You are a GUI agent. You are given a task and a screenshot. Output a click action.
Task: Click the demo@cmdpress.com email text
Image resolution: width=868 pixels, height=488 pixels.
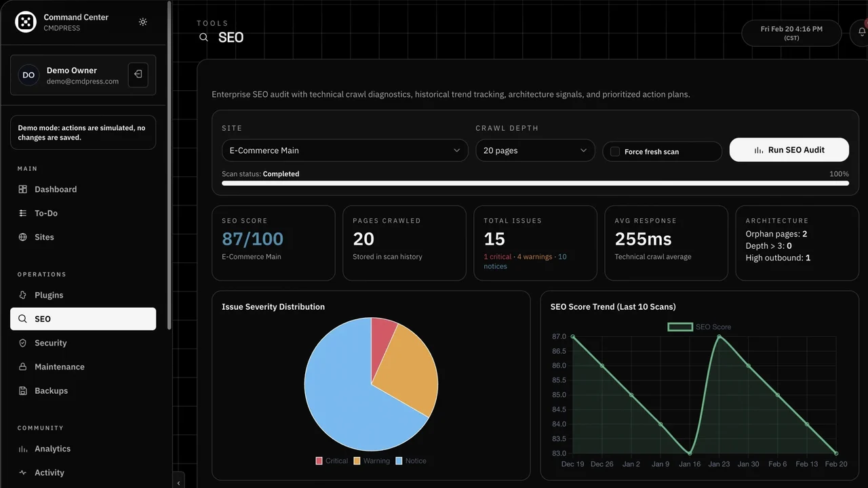(x=83, y=81)
